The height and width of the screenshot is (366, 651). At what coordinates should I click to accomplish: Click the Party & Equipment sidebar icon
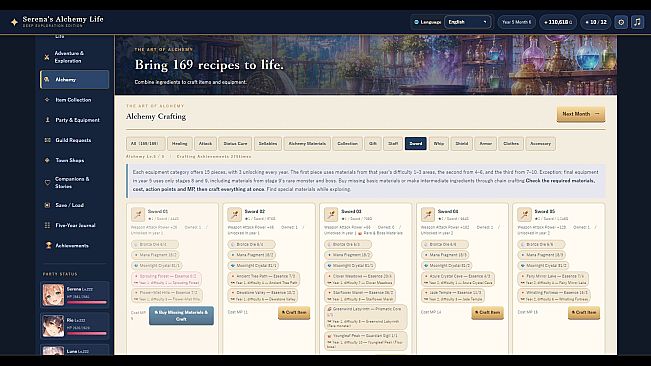47,120
